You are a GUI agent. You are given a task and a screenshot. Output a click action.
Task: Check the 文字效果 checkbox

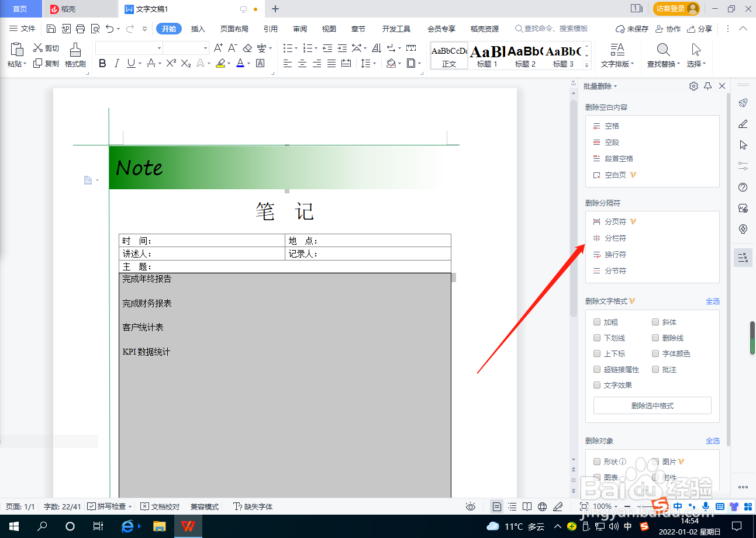597,385
